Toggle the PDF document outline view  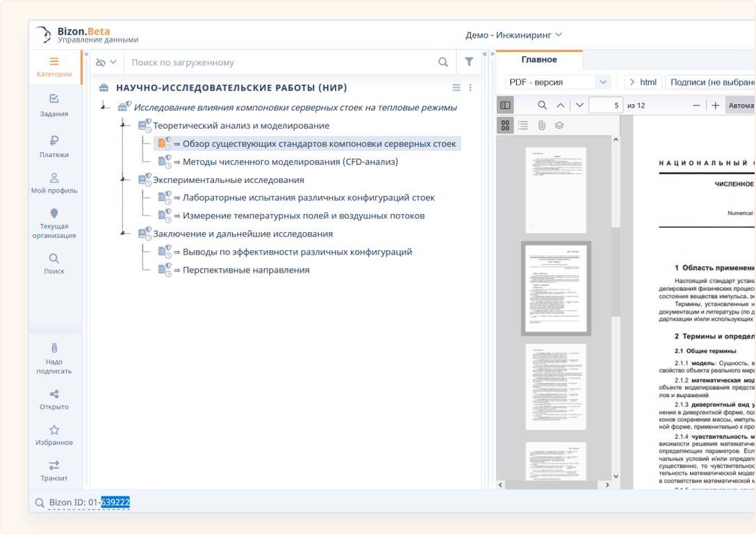[523, 125]
